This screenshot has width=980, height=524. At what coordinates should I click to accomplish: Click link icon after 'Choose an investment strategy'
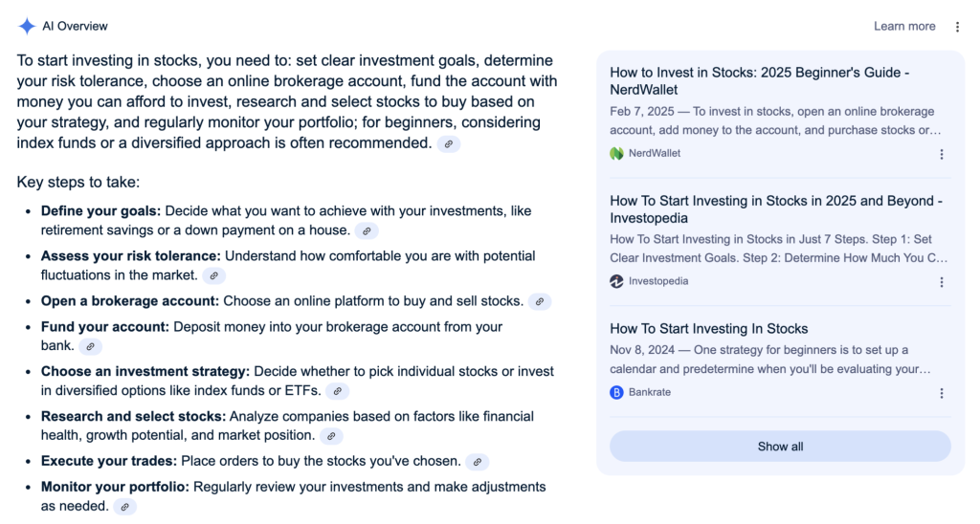(337, 391)
